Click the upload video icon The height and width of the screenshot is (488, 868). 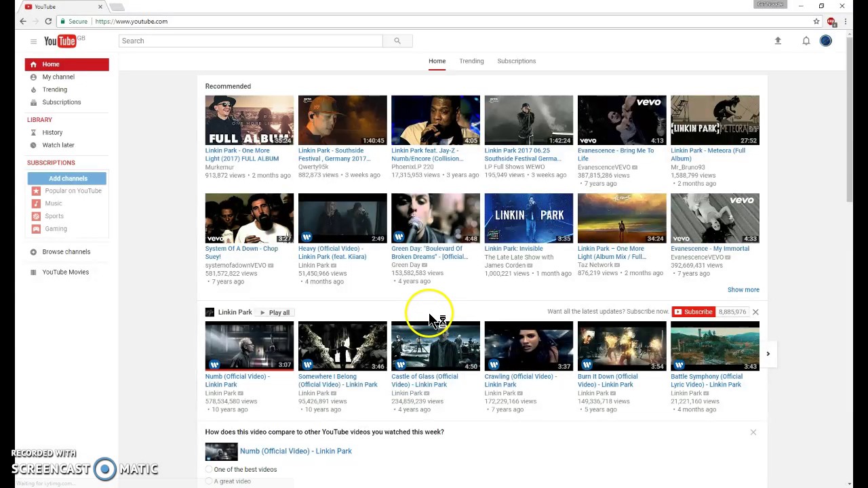click(x=778, y=41)
